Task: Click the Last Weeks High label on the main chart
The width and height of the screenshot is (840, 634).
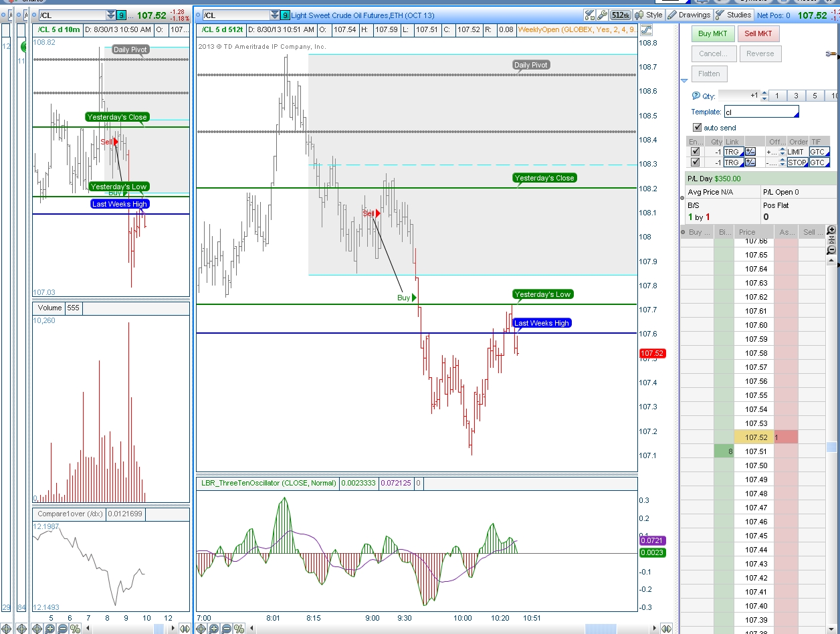Action: click(x=542, y=323)
